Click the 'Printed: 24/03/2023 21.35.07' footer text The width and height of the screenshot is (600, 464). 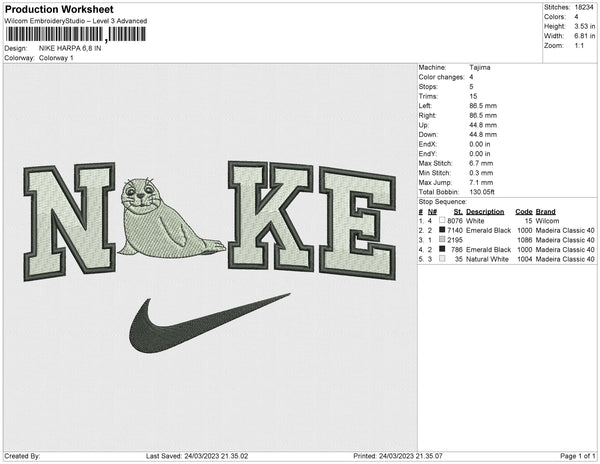(x=398, y=456)
